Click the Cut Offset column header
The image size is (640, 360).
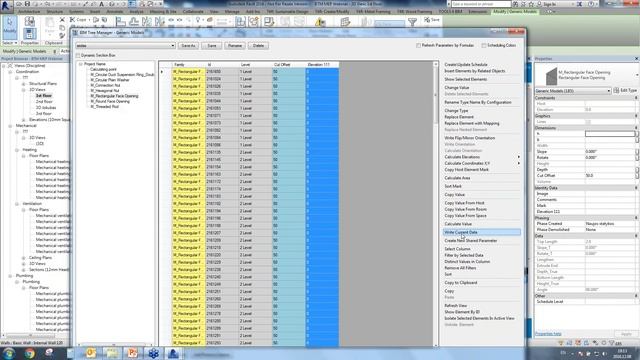pos(289,64)
